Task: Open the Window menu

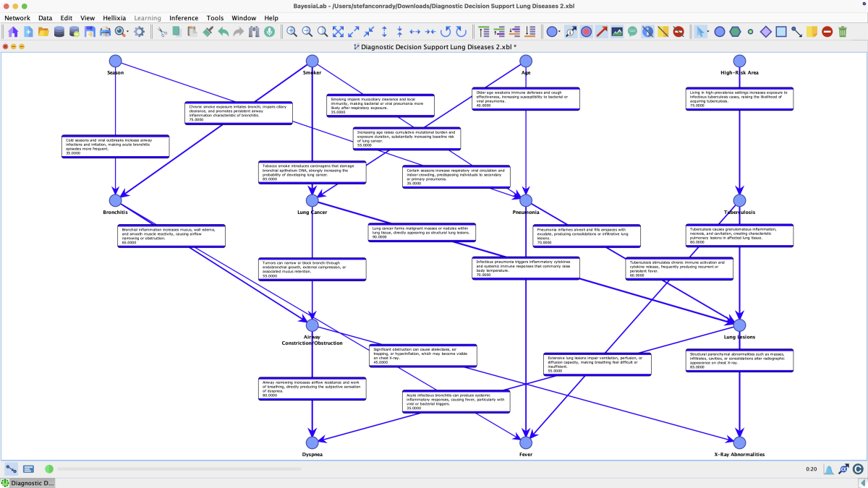Action: [244, 18]
